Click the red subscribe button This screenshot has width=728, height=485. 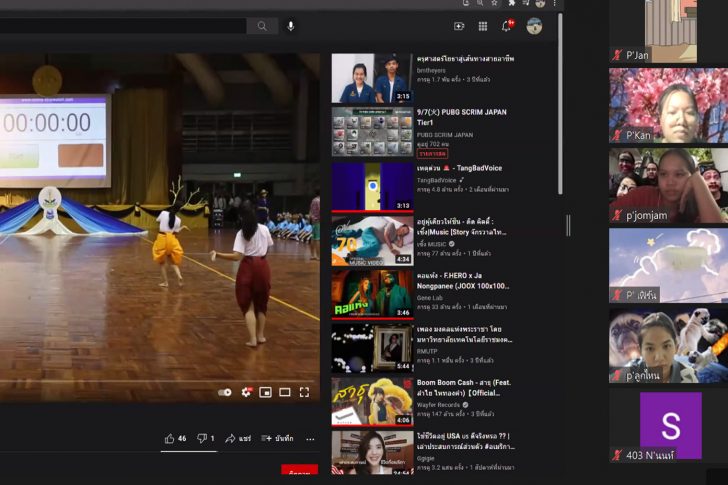click(x=299, y=474)
